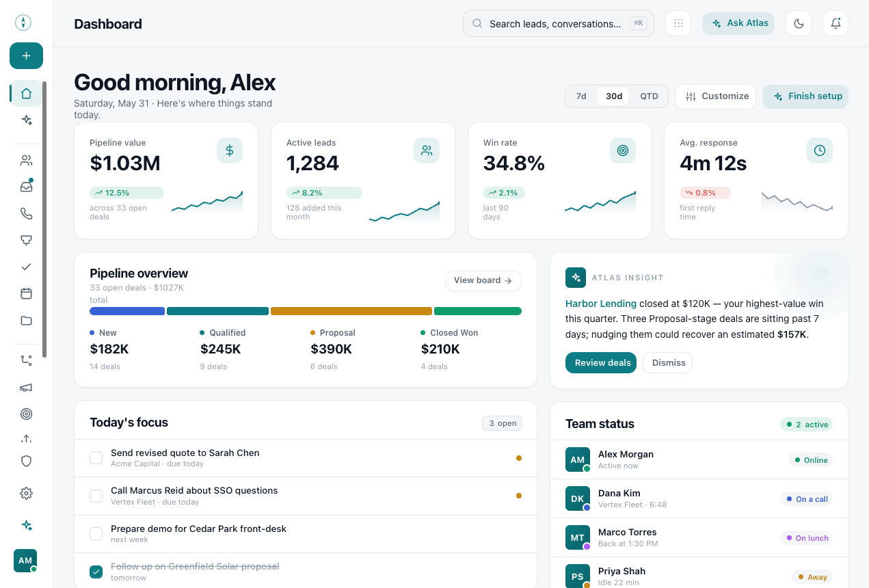
Task: Open notifications bell icon
Action: point(835,23)
